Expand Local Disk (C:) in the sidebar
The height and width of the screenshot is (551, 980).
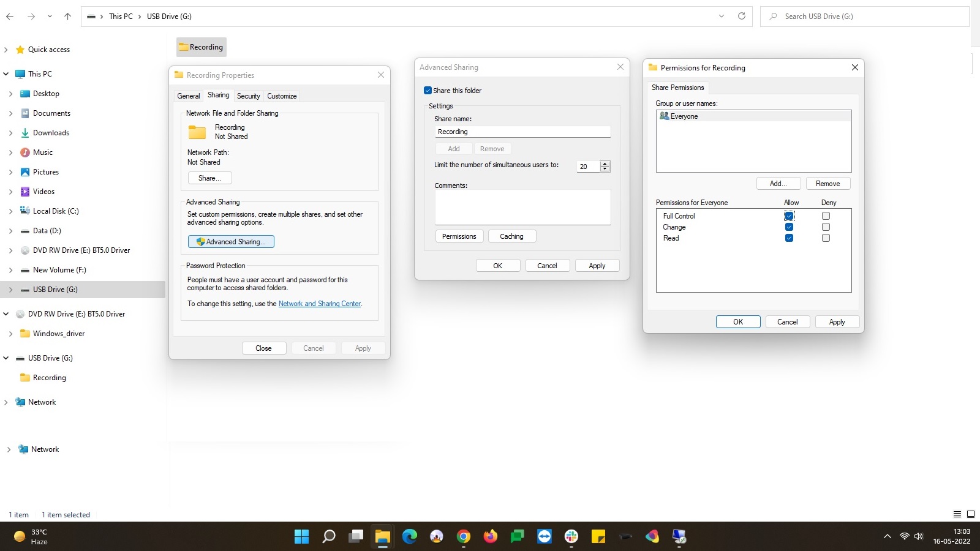11,211
